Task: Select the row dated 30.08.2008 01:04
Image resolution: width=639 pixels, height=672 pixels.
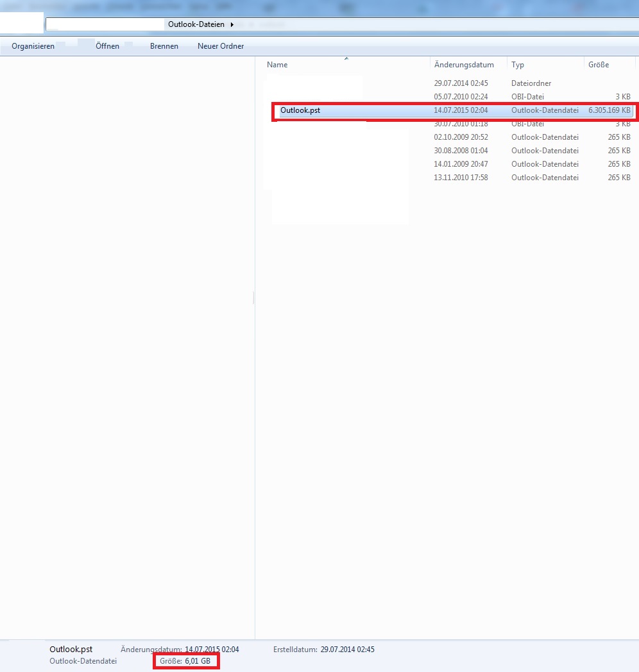Action: pos(449,151)
